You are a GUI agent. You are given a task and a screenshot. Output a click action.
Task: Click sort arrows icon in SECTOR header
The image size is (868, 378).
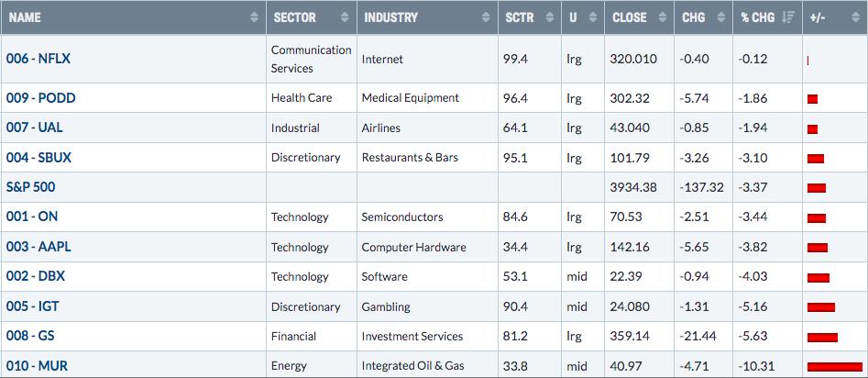click(x=345, y=17)
